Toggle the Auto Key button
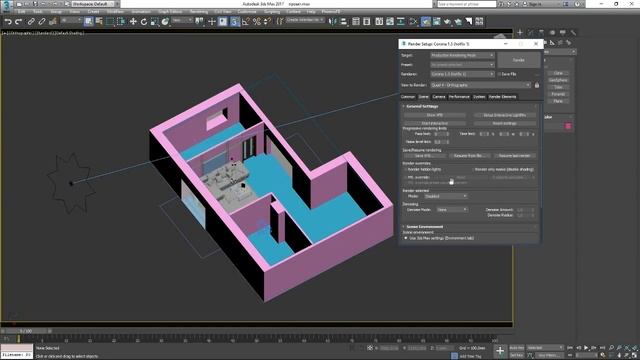The image size is (640, 360). click(517, 348)
